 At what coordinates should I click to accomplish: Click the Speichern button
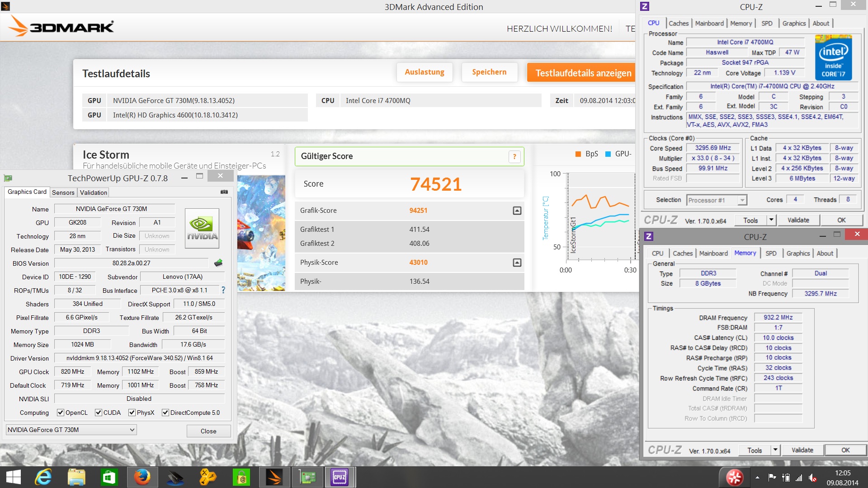coord(489,72)
